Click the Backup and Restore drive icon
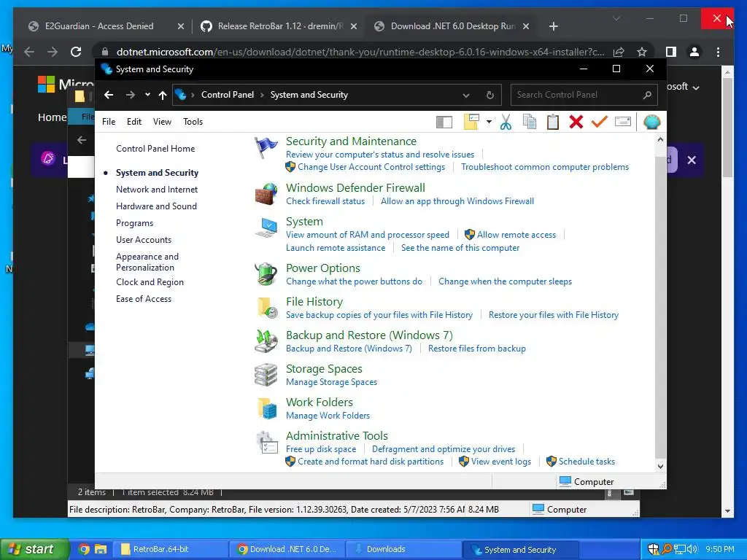Image resolution: width=747 pixels, height=560 pixels. point(266,341)
